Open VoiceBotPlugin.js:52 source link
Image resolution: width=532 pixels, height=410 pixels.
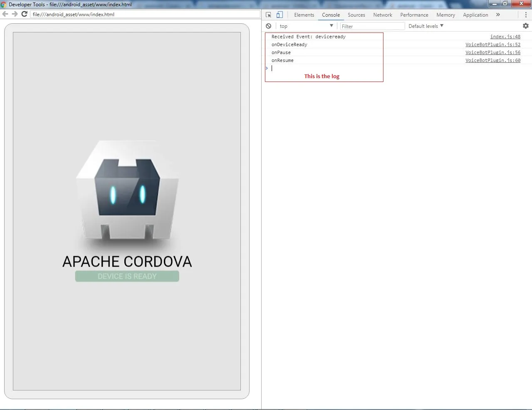[493, 44]
